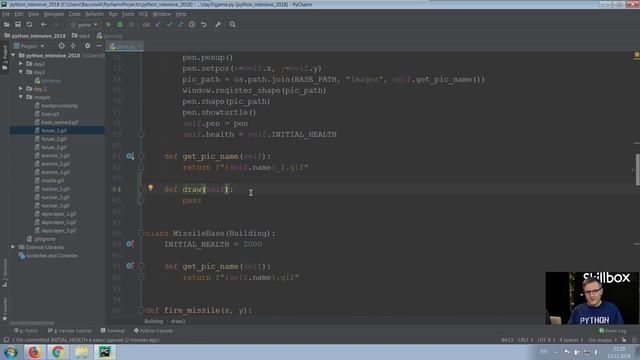The width and height of the screenshot is (640, 360).
Task: Open the TODO tool window
Action: [x=26, y=331]
